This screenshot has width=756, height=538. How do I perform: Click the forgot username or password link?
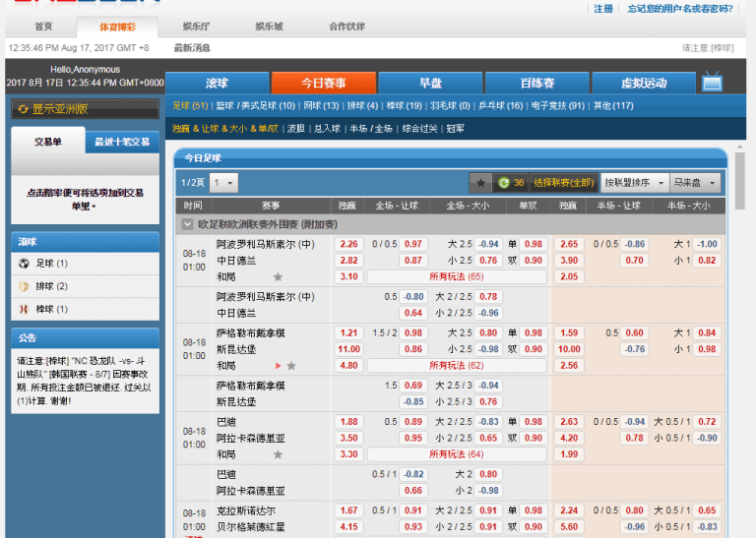[680, 9]
